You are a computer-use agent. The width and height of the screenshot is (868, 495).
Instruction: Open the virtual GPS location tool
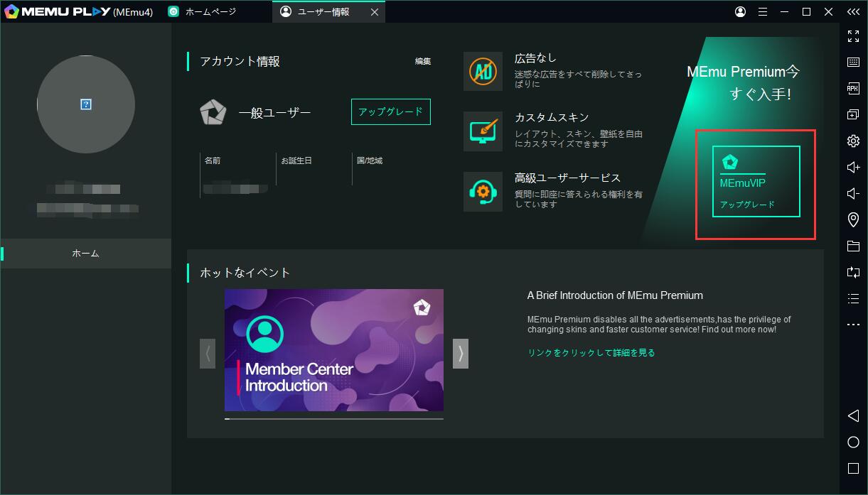pos(853,219)
